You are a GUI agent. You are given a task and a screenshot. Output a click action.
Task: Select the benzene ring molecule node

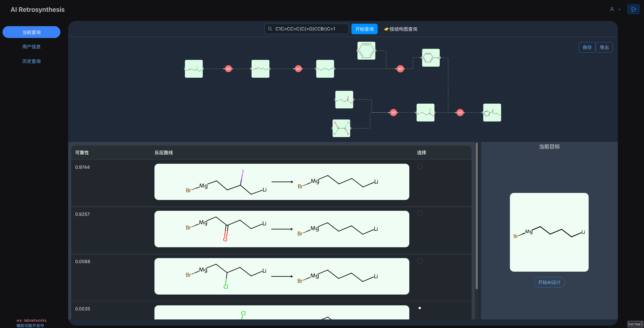coord(366,51)
